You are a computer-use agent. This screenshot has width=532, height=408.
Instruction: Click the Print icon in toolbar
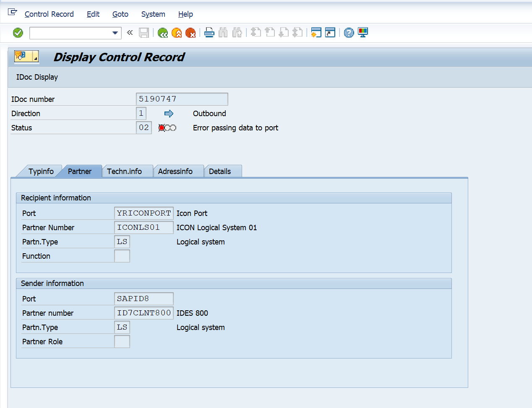point(209,33)
